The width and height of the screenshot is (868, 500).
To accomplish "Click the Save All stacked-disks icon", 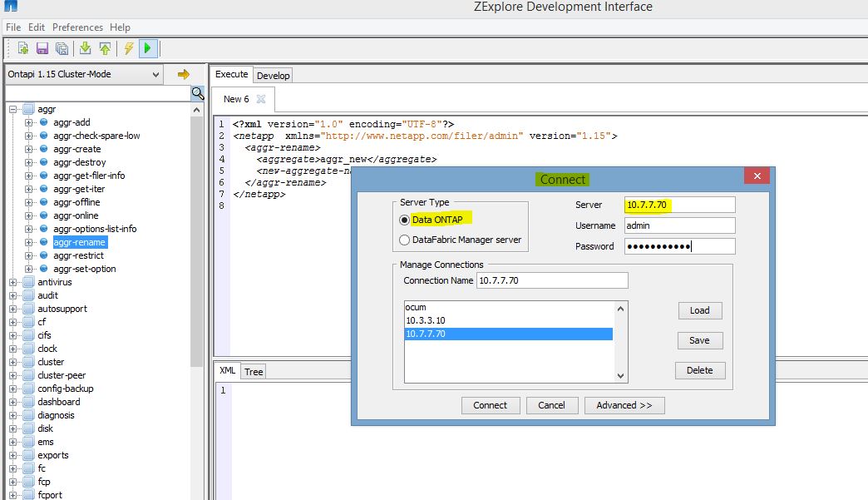I will click(61, 48).
